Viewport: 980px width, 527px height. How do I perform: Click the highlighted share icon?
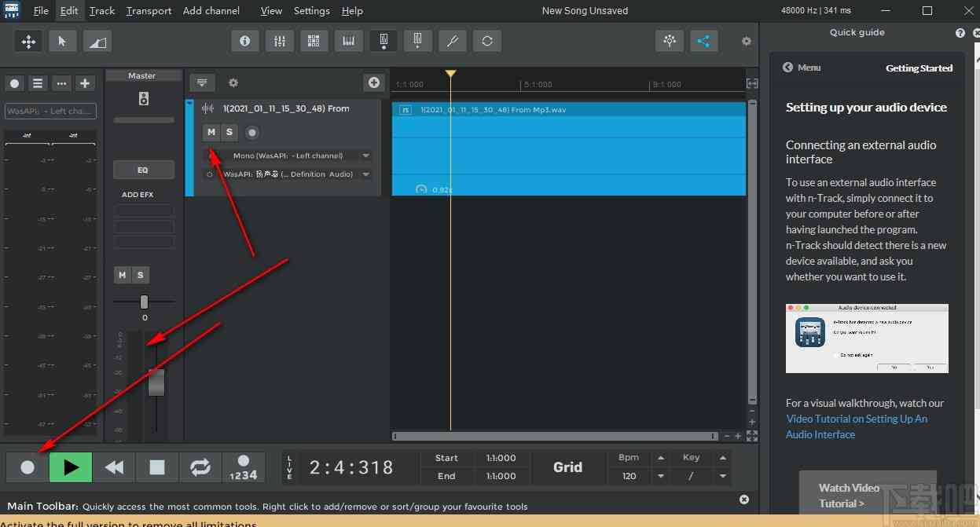pyautogui.click(x=704, y=41)
